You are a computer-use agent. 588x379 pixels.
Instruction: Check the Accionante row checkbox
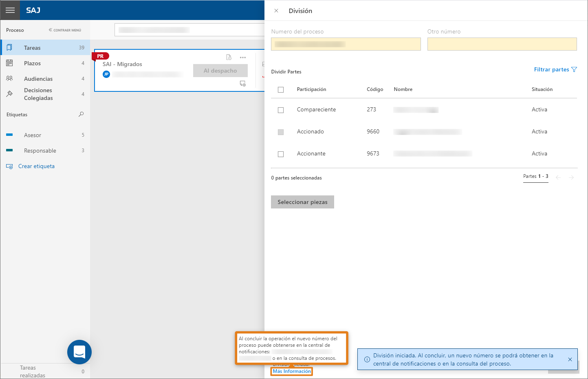(x=281, y=154)
